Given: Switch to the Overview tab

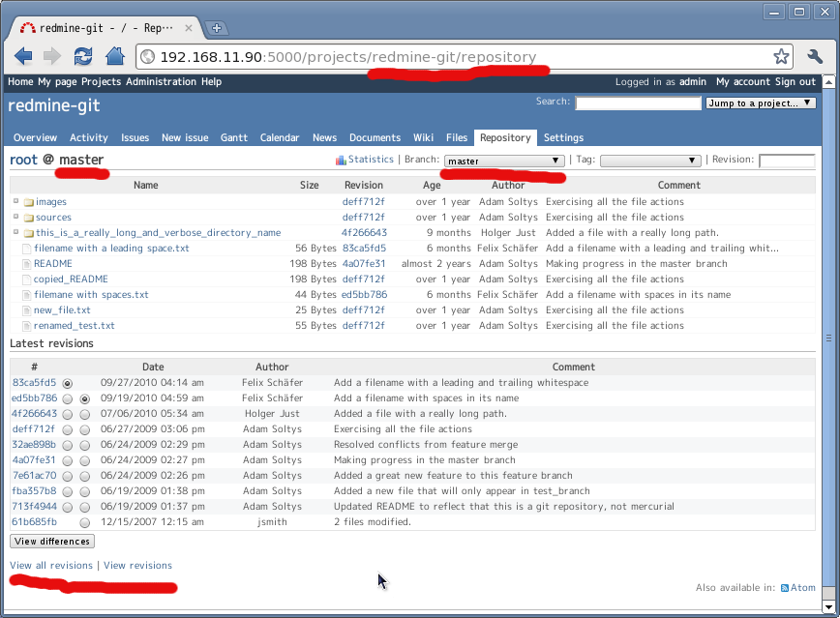Looking at the screenshot, I should (x=36, y=137).
